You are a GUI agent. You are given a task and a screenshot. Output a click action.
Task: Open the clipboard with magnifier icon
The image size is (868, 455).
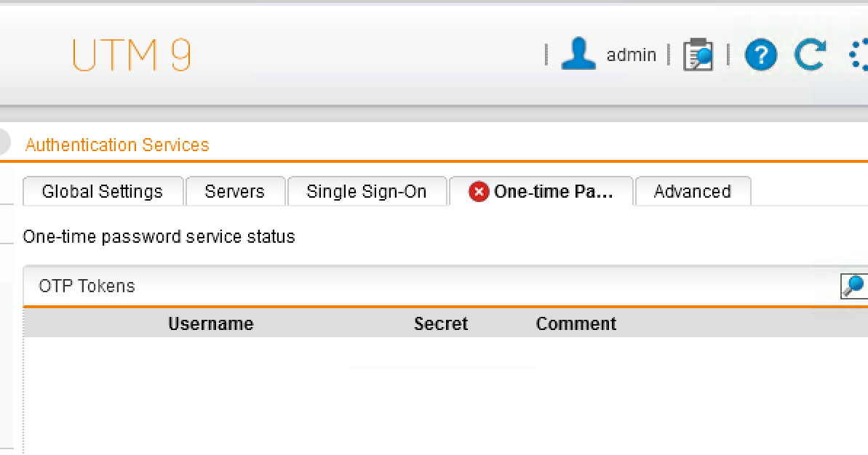pyautogui.click(x=698, y=55)
